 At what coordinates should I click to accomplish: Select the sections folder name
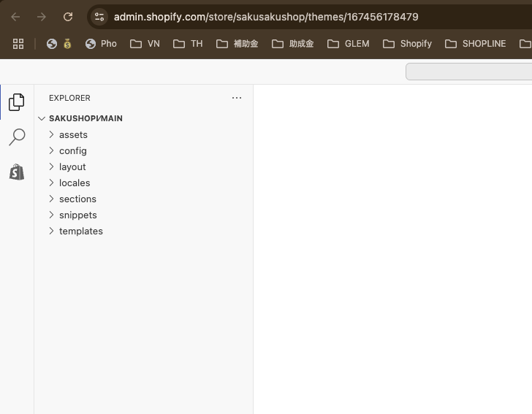pyautogui.click(x=77, y=199)
